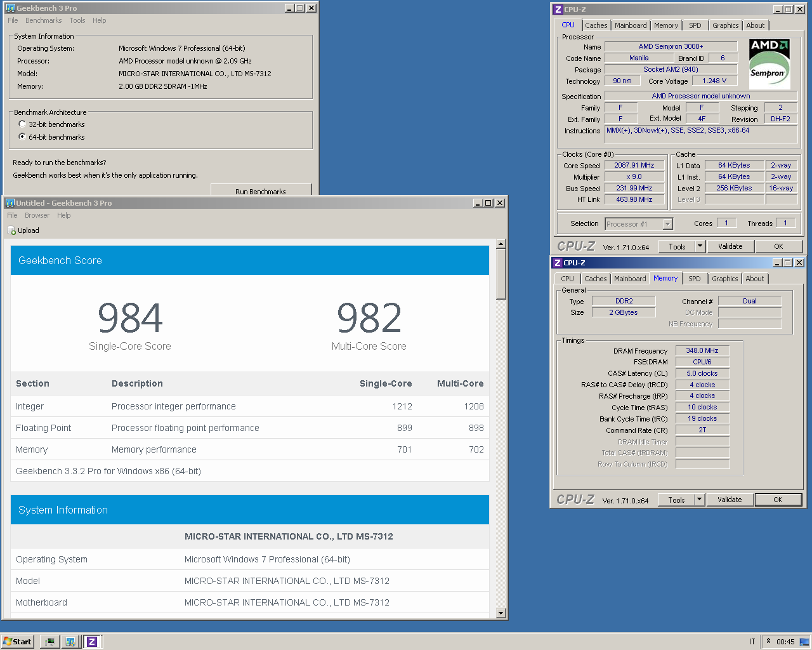812x650 pixels.
Task: Switch to Memory tab in upper CPU-Z window
Action: pos(666,25)
